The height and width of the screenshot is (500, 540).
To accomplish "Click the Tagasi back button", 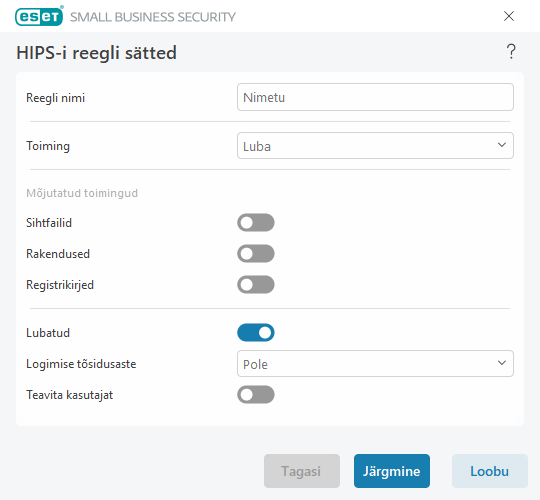I will (302, 471).
